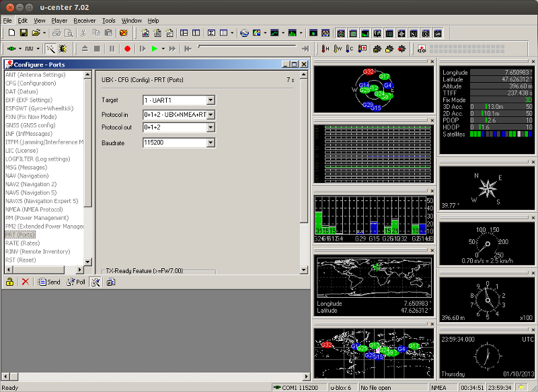Open the Tools menu
The height and width of the screenshot is (392, 538).
(x=109, y=21)
